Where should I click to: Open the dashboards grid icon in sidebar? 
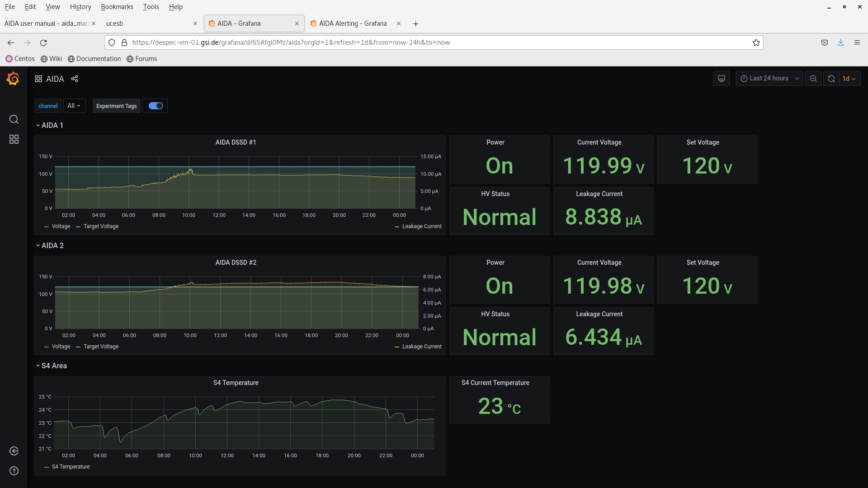click(x=14, y=139)
